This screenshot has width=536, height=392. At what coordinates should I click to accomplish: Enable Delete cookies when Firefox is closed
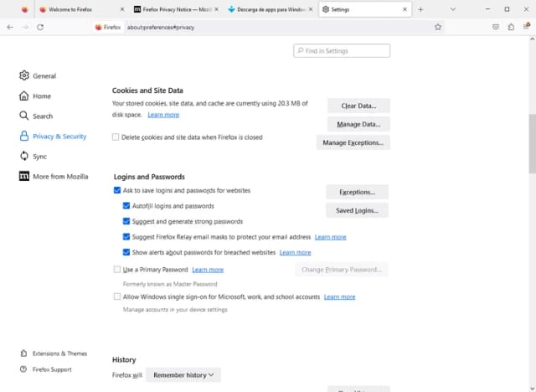pos(116,137)
